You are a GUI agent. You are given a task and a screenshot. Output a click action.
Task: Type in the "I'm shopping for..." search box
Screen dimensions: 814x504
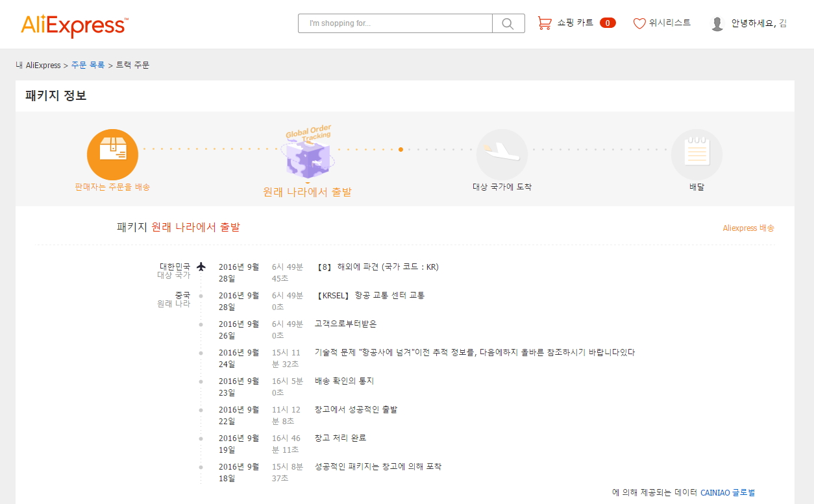coord(395,23)
